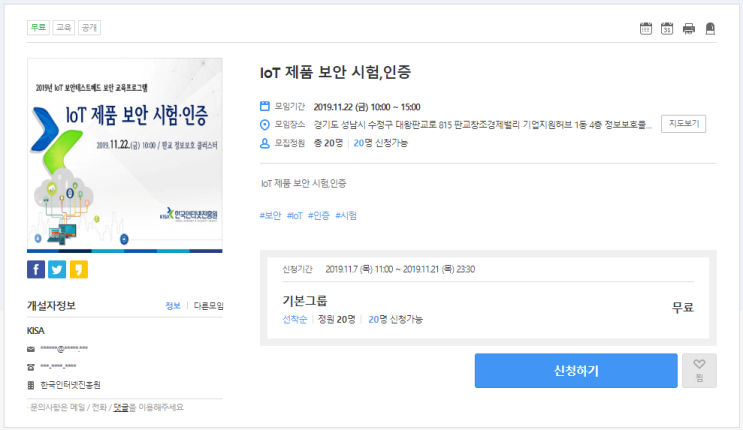Click the 한국인터넷진흥원 organization name
The width and height of the screenshot is (743, 430).
click(x=70, y=385)
